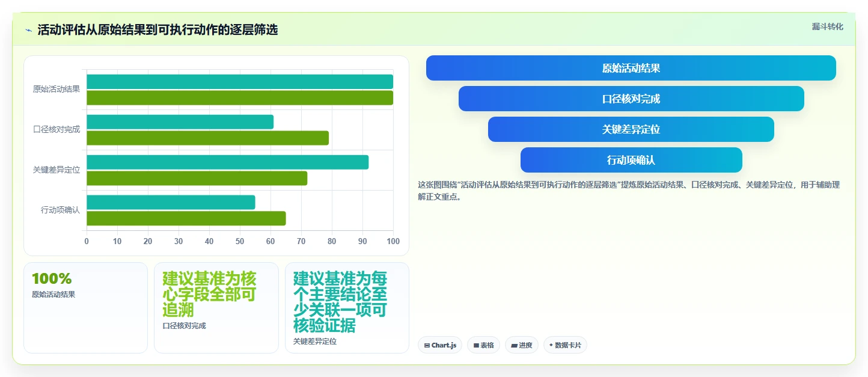
Task: Click the x-axis tick label 20
Action: click(148, 242)
